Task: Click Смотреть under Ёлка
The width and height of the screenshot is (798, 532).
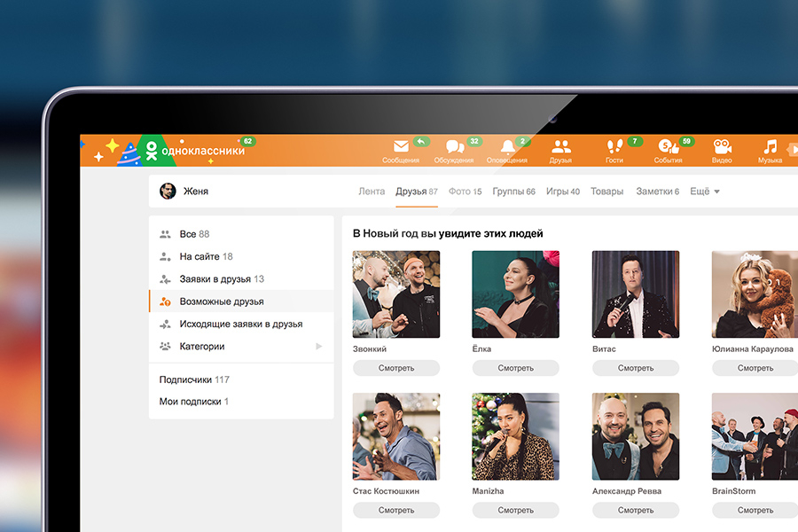Action: click(x=515, y=368)
